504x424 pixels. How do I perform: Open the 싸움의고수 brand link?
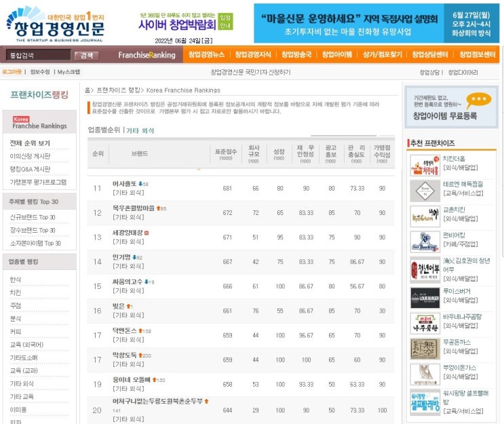[128, 282]
